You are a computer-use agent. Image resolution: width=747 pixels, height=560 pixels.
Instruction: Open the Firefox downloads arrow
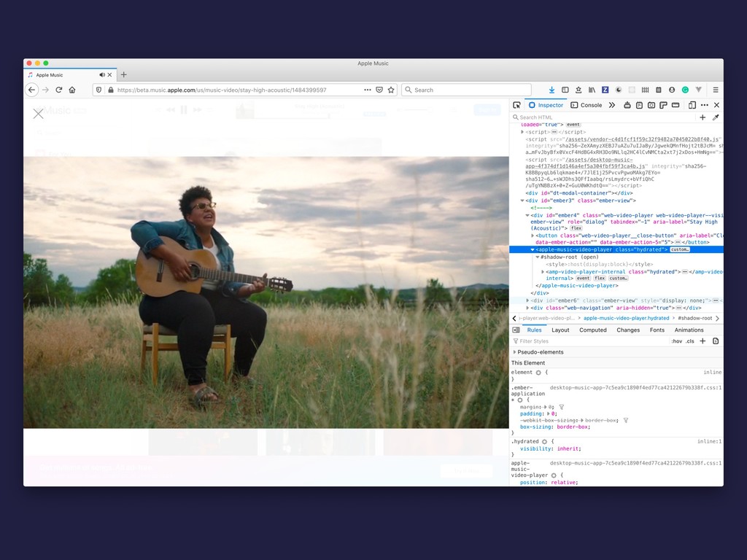point(551,90)
